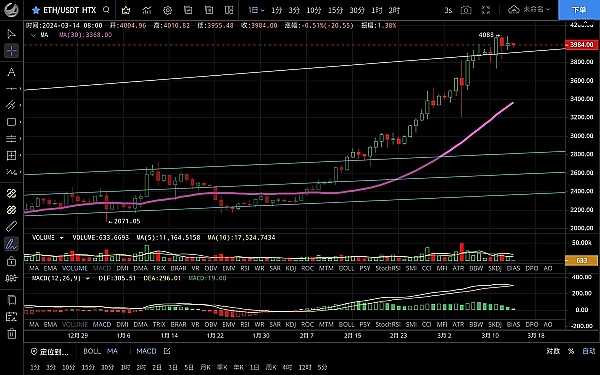Image resolution: width=600 pixels, height=375 pixels.
Task: Toggle the BOLL overlay indicator at bottom
Action: pyautogui.click(x=92, y=351)
